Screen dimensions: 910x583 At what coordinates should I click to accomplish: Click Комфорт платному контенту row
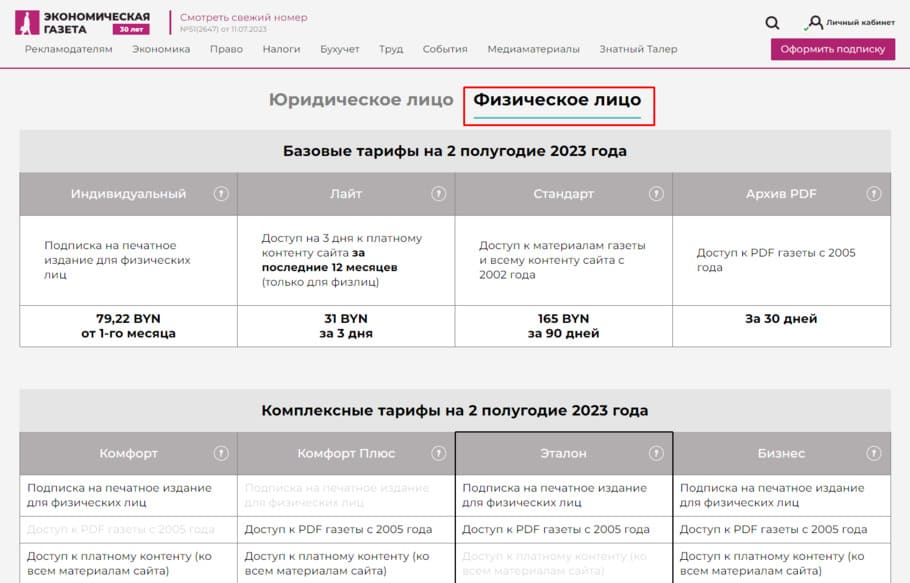[128, 563]
